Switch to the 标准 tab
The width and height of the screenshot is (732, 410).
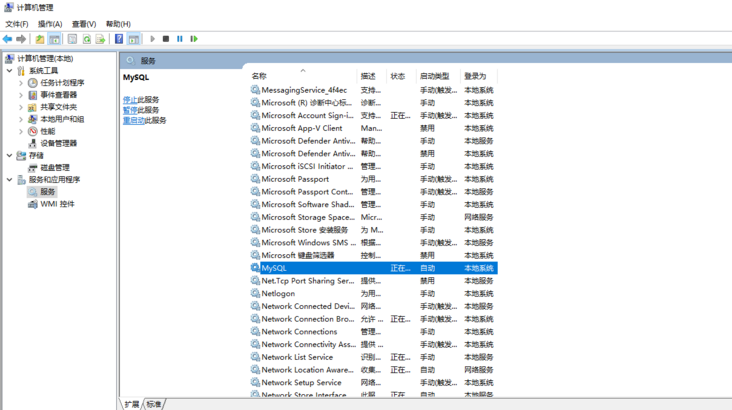click(153, 404)
